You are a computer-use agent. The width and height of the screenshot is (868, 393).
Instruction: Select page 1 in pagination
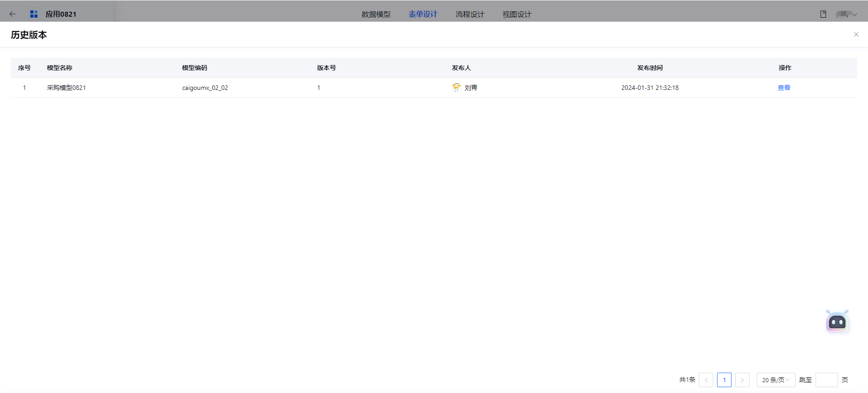(724, 380)
